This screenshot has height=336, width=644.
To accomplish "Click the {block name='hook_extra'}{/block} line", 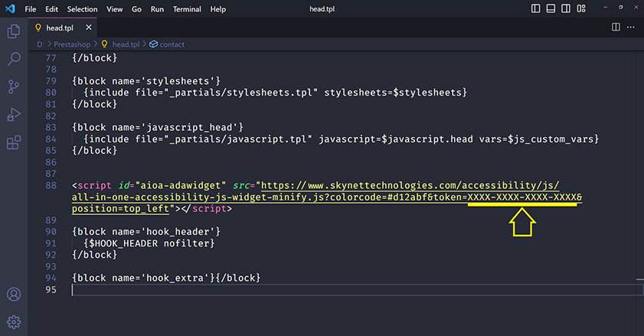I will coord(166,278).
